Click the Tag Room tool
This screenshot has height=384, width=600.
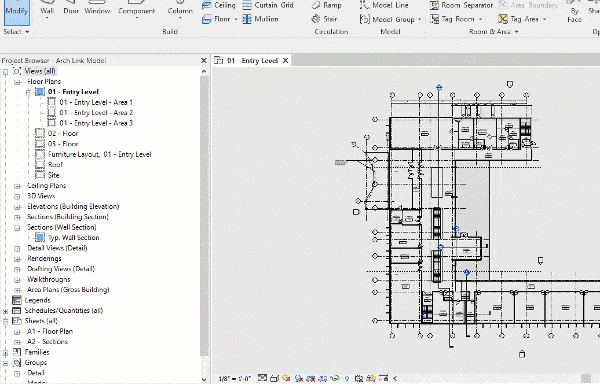(452, 19)
